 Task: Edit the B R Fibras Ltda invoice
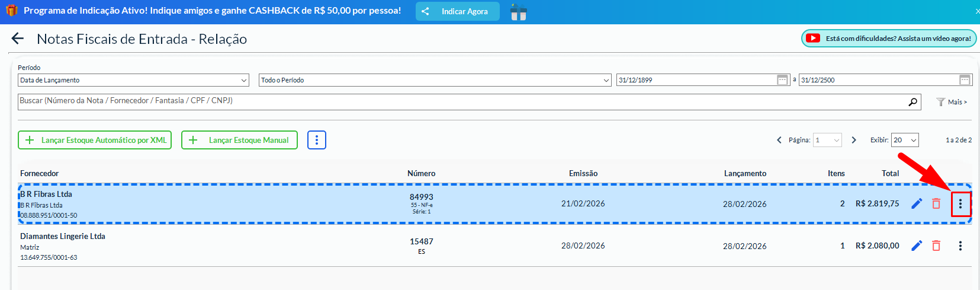[x=917, y=204]
